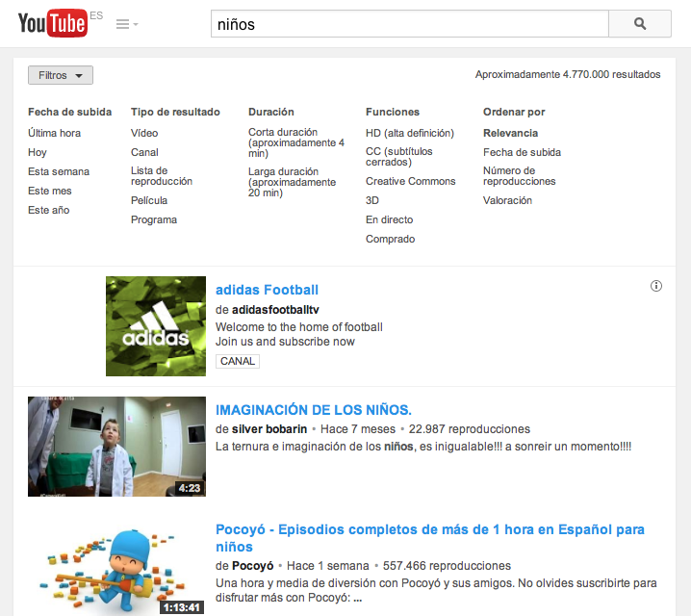Filter by Comprado
691x616 pixels.
coord(390,240)
